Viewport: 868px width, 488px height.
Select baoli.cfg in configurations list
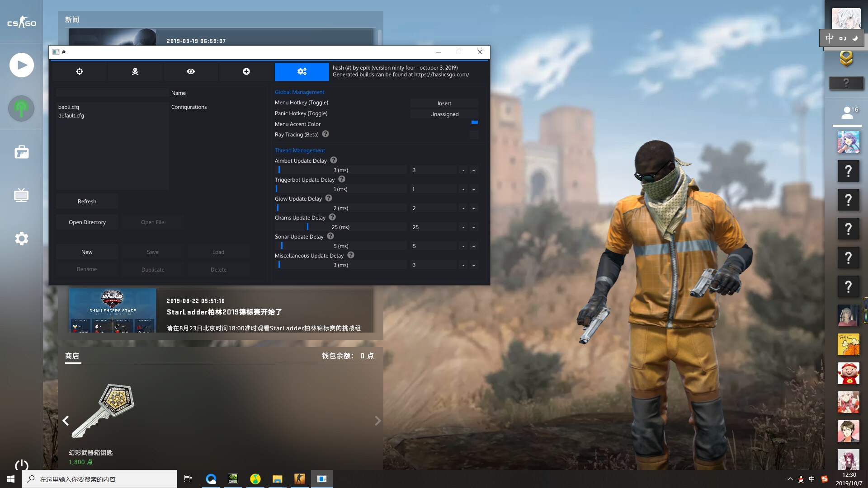(69, 107)
